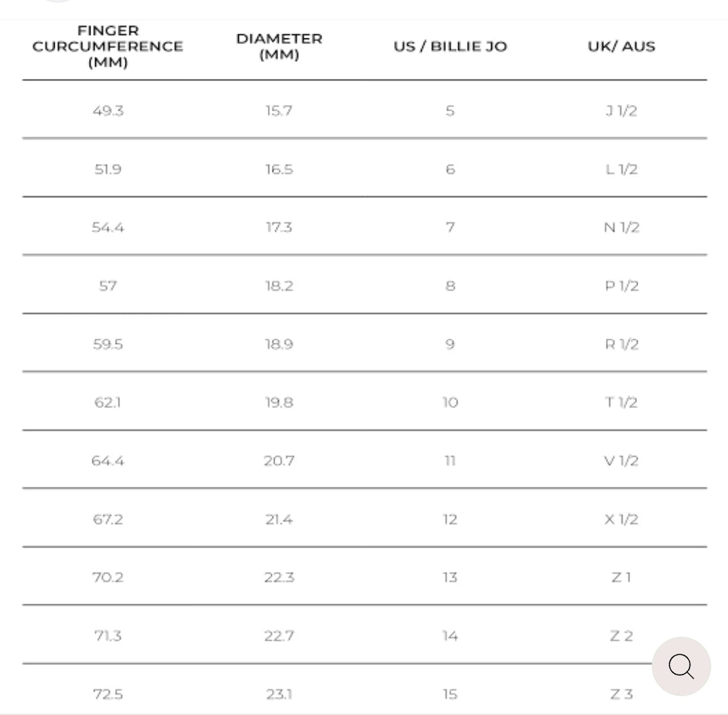The width and height of the screenshot is (728, 715).
Task: Click the UK/ AUS column header
Action: (x=621, y=47)
